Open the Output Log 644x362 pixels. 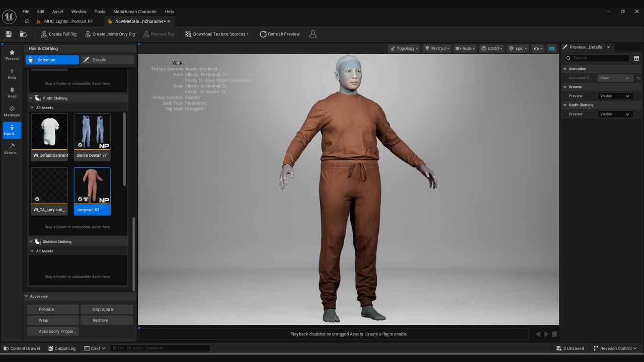[62, 348]
